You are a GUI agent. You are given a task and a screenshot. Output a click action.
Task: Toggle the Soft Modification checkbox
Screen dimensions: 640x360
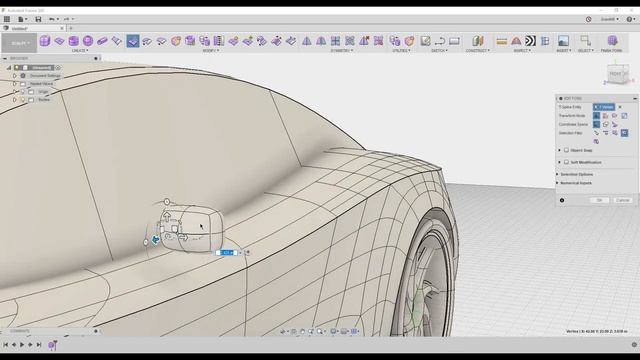(x=567, y=162)
